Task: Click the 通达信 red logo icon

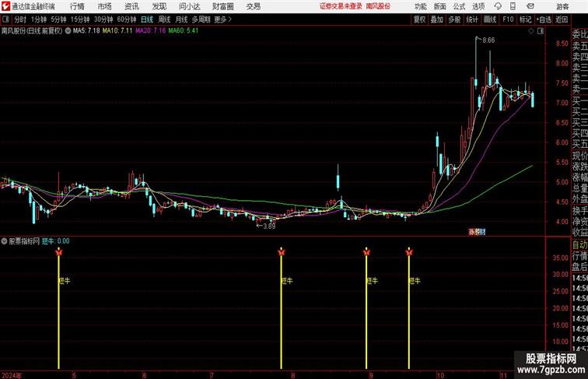Action: click(5, 6)
